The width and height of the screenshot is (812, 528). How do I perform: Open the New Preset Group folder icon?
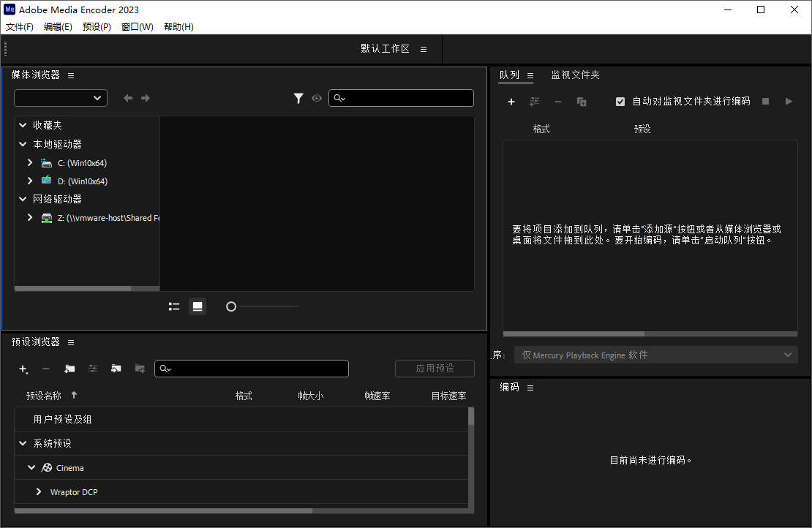tap(69, 369)
